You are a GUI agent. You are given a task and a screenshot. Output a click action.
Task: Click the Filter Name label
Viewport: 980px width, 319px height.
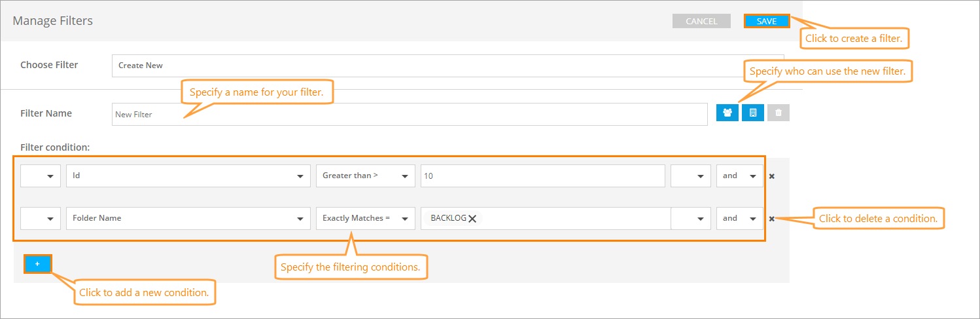pyautogui.click(x=46, y=113)
